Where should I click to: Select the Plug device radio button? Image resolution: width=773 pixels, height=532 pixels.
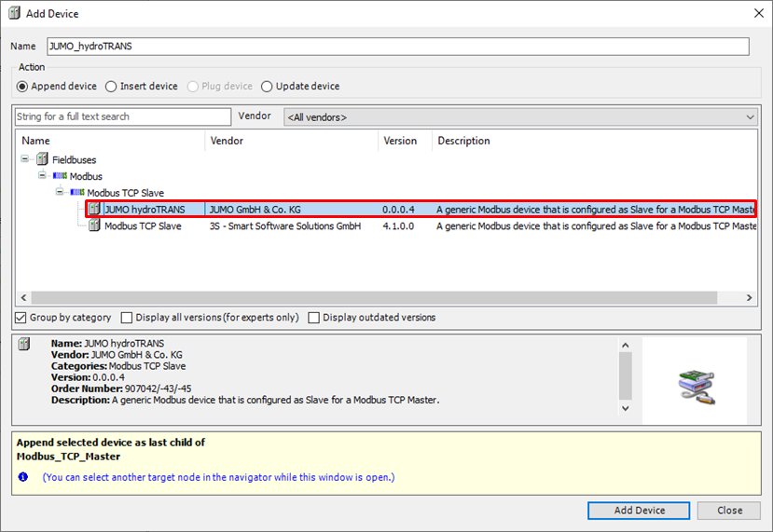pyautogui.click(x=193, y=87)
